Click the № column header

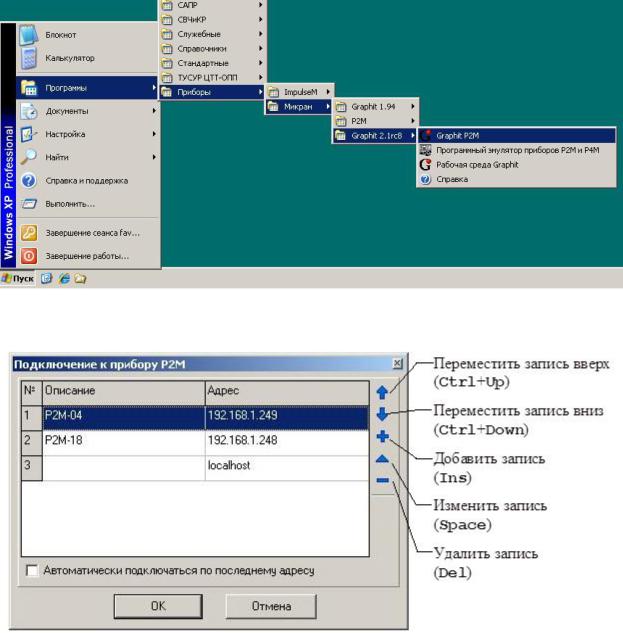tap(32, 392)
